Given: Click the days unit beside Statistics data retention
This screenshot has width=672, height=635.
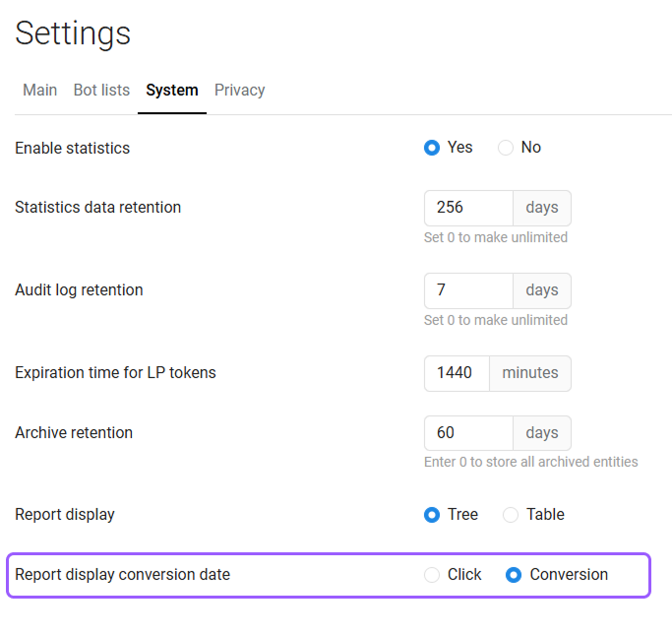Looking at the screenshot, I should 541,208.
